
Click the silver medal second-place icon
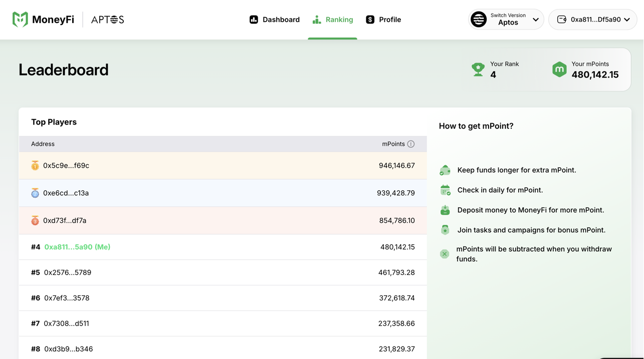click(35, 193)
